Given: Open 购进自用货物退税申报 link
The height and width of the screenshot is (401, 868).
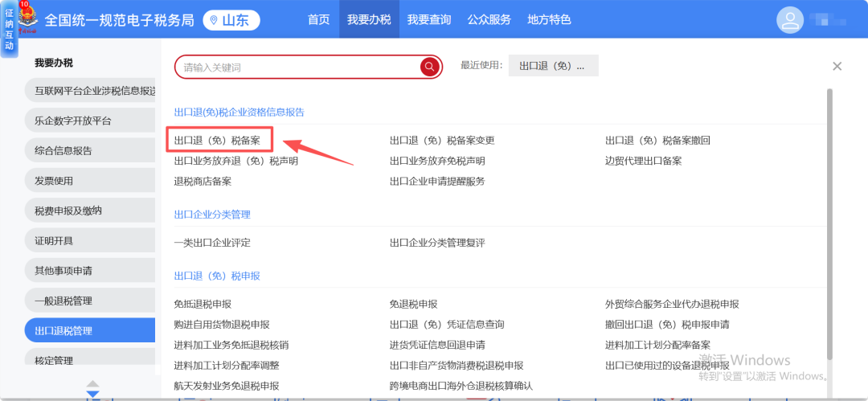Looking at the screenshot, I should tap(222, 324).
